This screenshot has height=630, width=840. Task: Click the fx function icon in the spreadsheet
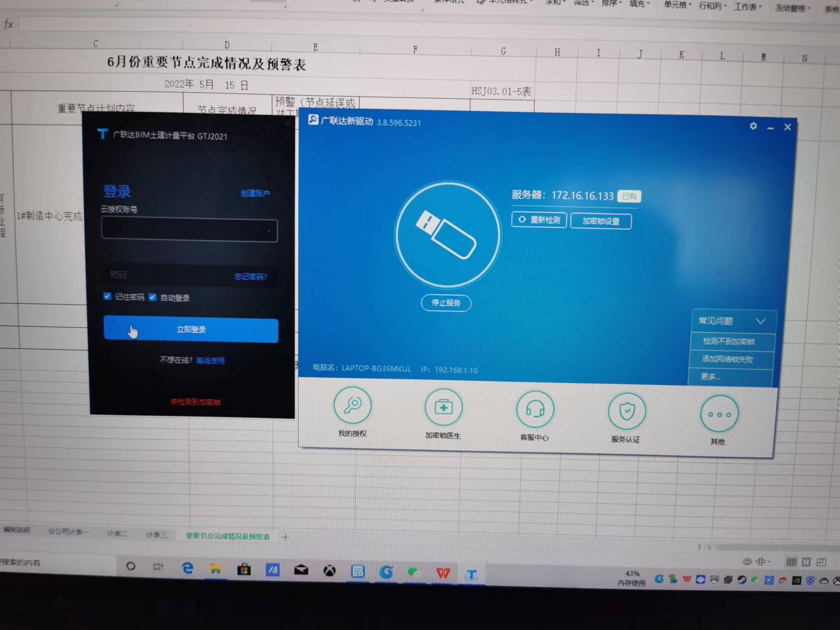pyautogui.click(x=8, y=24)
